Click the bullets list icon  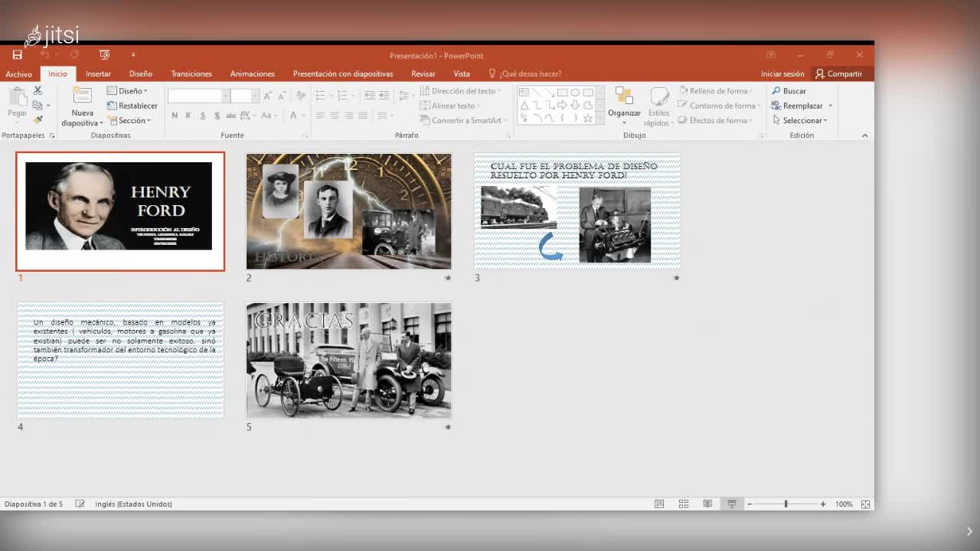pyautogui.click(x=320, y=96)
